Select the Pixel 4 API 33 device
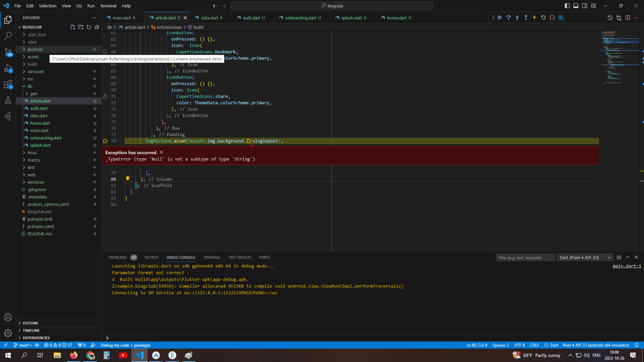 596,345
